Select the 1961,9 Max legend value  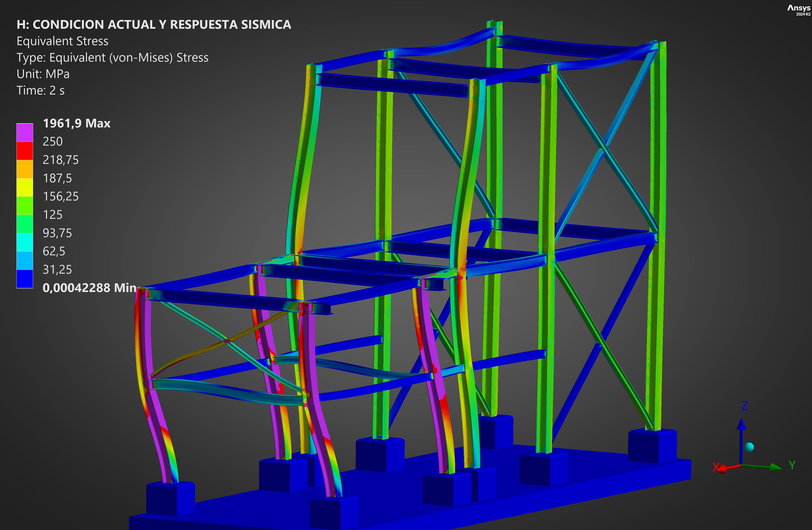tap(76, 123)
